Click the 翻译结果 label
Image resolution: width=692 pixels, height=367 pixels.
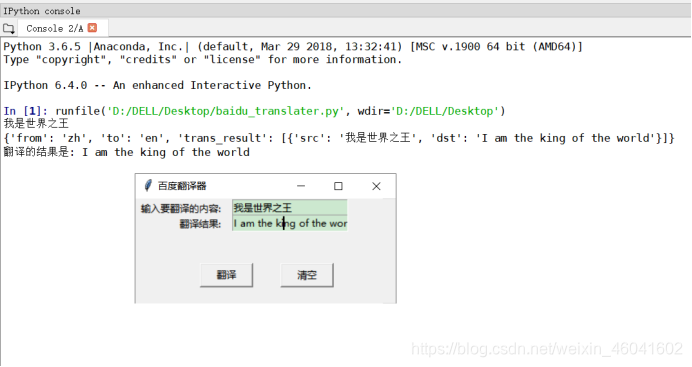(200, 224)
